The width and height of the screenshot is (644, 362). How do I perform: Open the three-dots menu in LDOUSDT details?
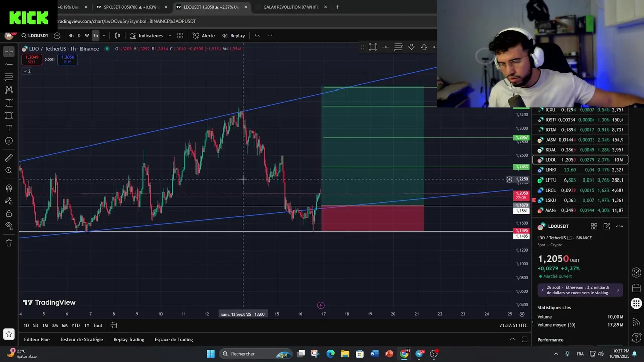(x=620, y=227)
